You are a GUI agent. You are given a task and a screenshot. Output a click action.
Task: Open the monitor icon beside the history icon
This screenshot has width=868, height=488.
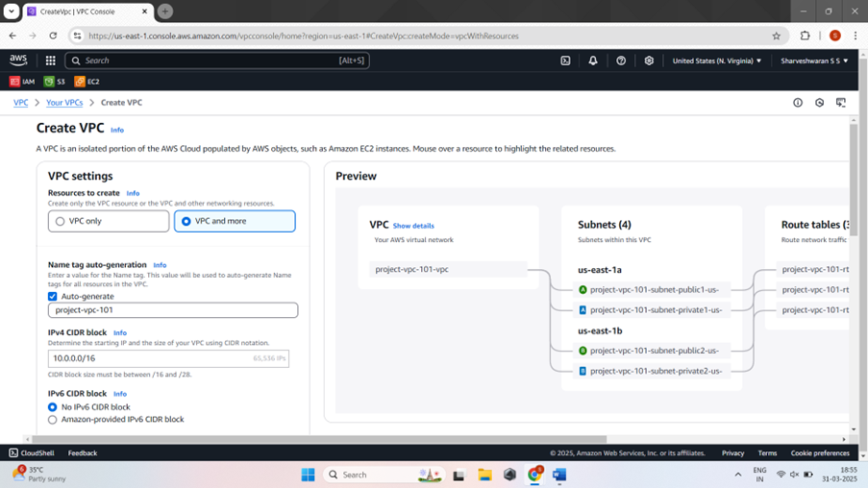tap(841, 103)
